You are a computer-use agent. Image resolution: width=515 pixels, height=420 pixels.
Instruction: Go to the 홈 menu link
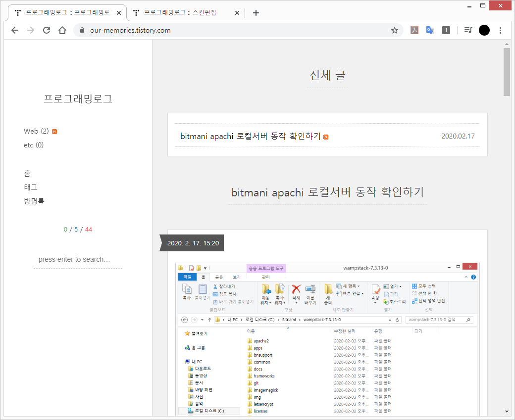pos(27,173)
